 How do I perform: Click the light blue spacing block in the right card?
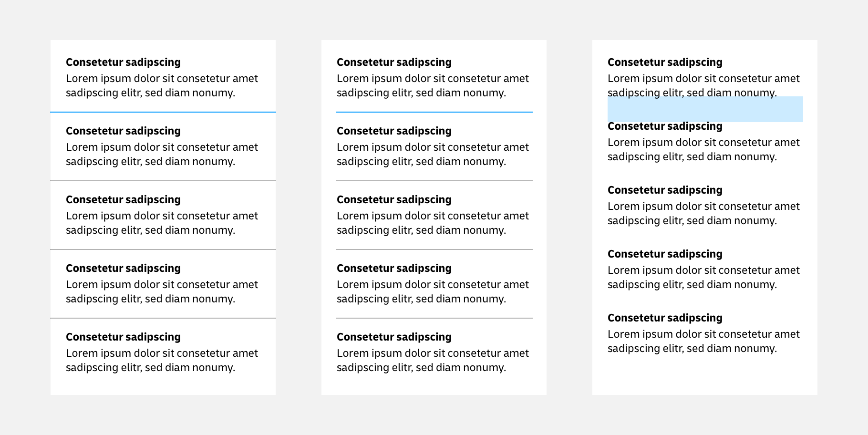[705, 109]
